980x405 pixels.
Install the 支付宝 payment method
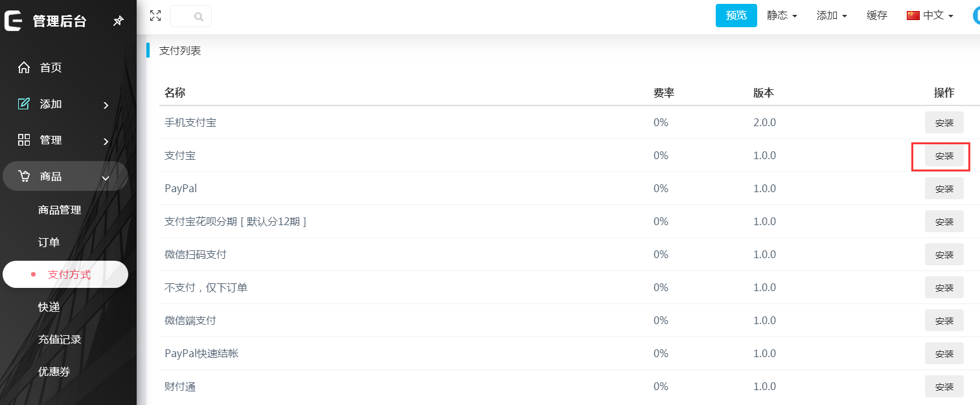click(944, 156)
